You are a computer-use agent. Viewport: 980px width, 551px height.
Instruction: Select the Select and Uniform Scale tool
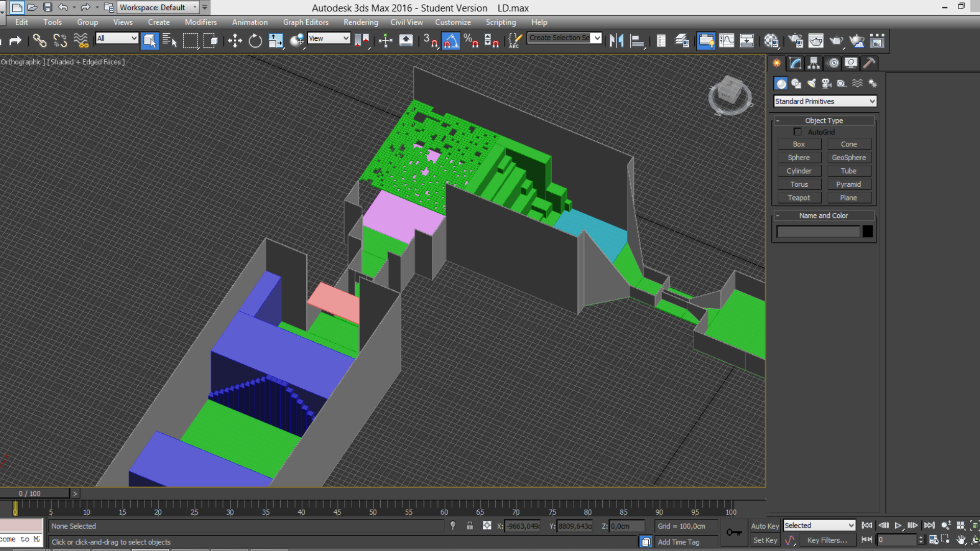click(x=276, y=40)
